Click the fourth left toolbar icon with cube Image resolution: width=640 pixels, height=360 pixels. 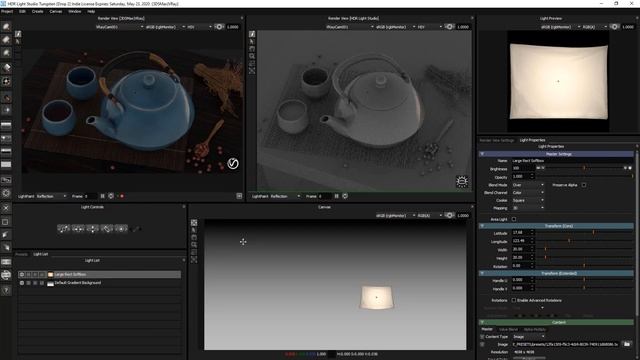[6, 67]
